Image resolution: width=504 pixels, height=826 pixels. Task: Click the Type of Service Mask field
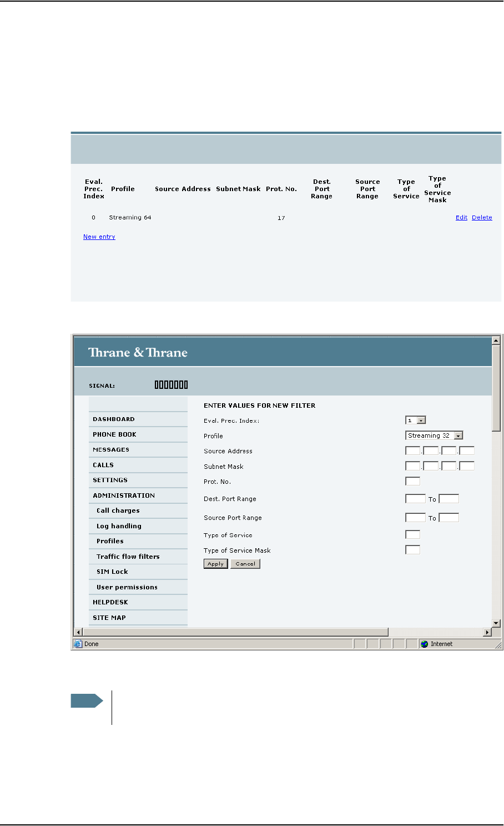pyautogui.click(x=413, y=550)
